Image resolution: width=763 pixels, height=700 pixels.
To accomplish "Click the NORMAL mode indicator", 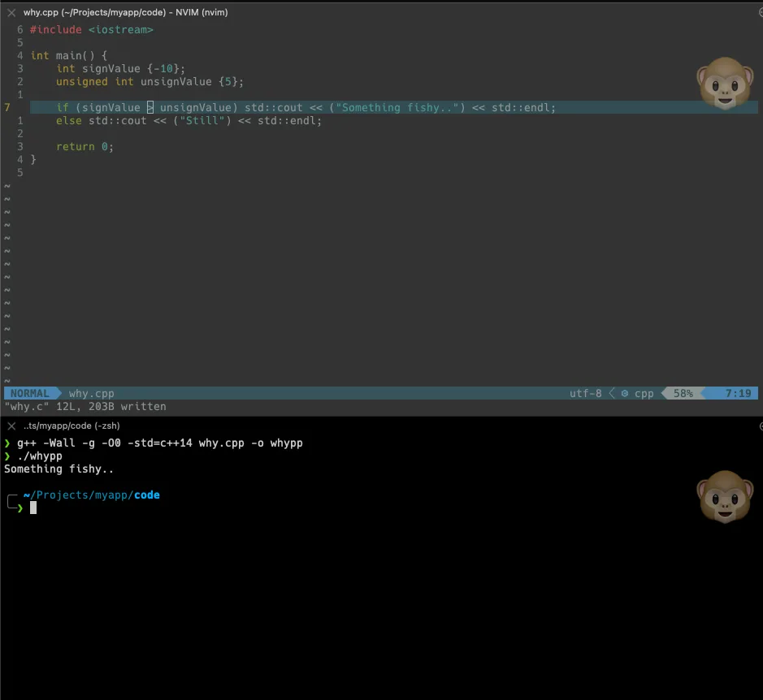I will coord(30,393).
